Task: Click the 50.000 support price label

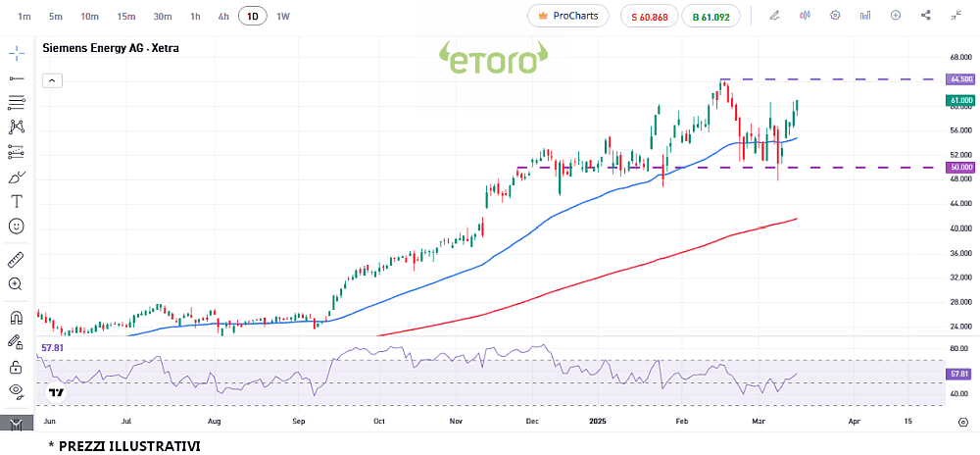Action: coord(961,168)
